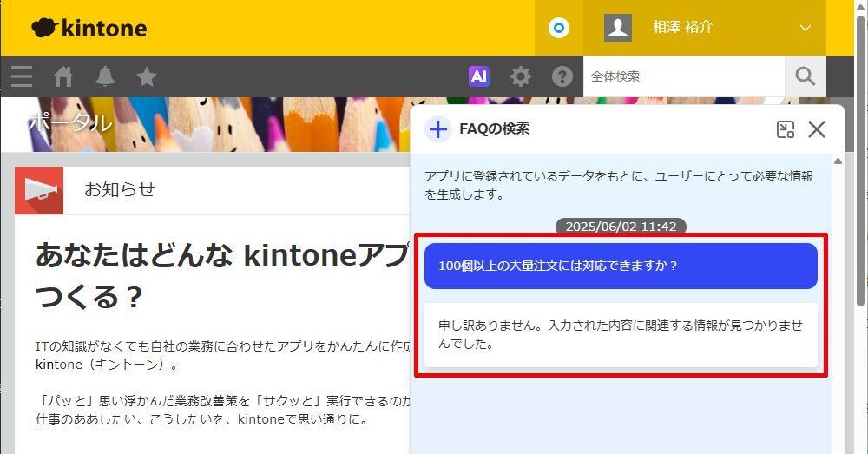
Task: Click the chat panel scroll-up arrow
Action: click(838, 161)
